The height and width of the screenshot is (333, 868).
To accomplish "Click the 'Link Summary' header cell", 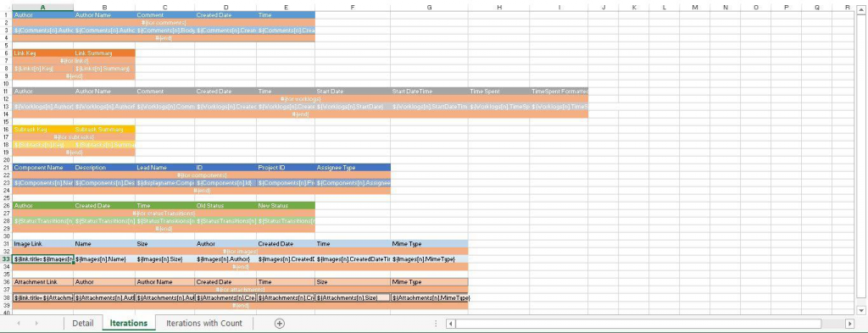I will pyautogui.click(x=104, y=53).
